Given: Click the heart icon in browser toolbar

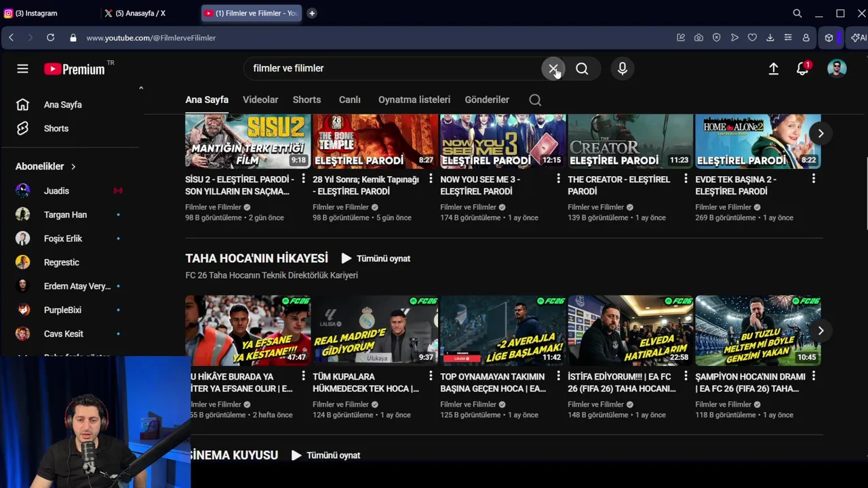Looking at the screenshot, I should 752,38.
